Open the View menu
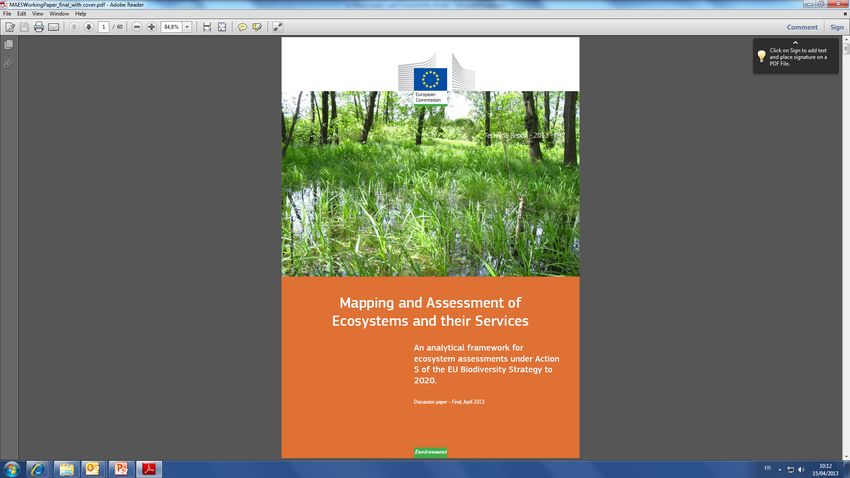 pyautogui.click(x=37, y=14)
